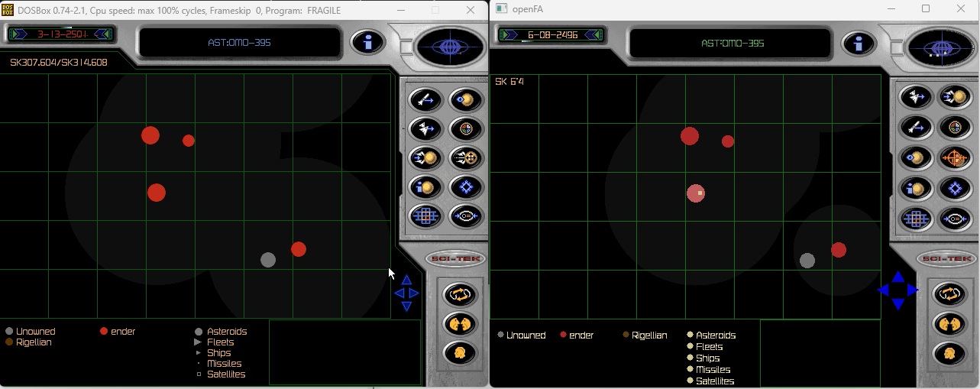Screen dimensions: 980x389
Task: Select the multicolor target circle icon in openFA
Action: click(954, 126)
